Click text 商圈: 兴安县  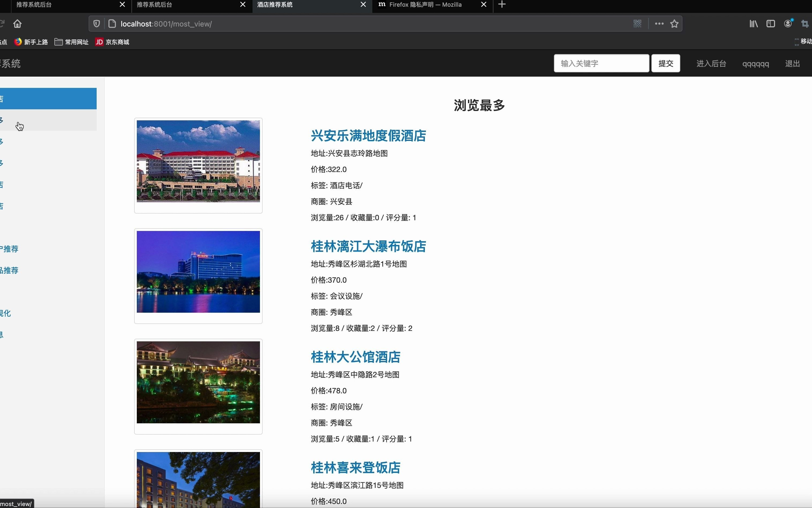point(331,201)
